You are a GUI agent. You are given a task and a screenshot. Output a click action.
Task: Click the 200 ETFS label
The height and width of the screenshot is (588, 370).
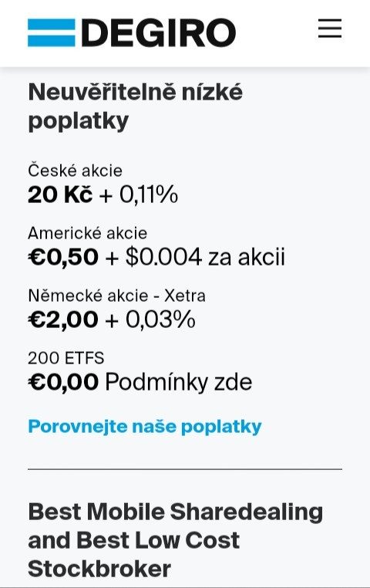coord(66,358)
